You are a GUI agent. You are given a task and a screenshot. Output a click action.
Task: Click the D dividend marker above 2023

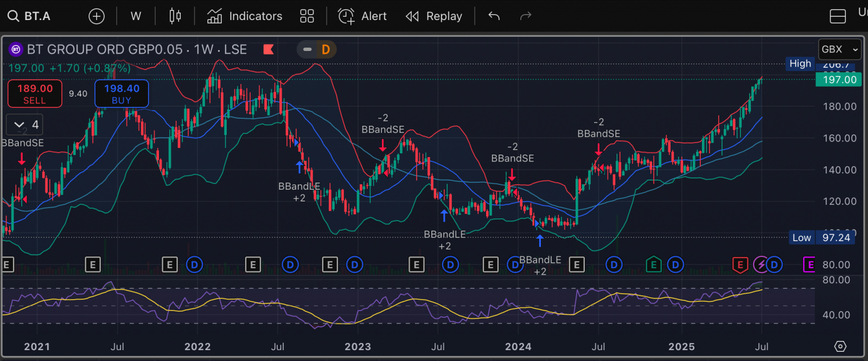pos(354,265)
